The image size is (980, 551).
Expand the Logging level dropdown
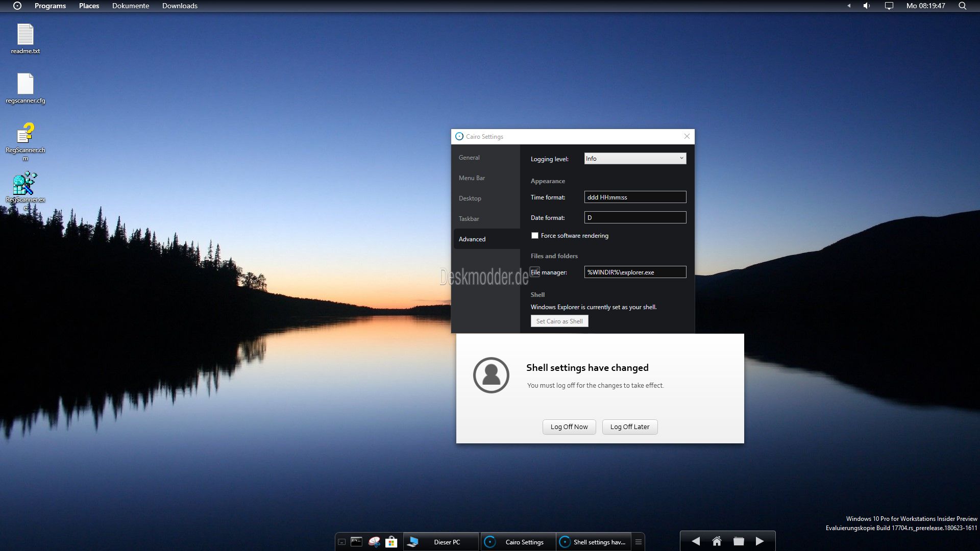(635, 159)
